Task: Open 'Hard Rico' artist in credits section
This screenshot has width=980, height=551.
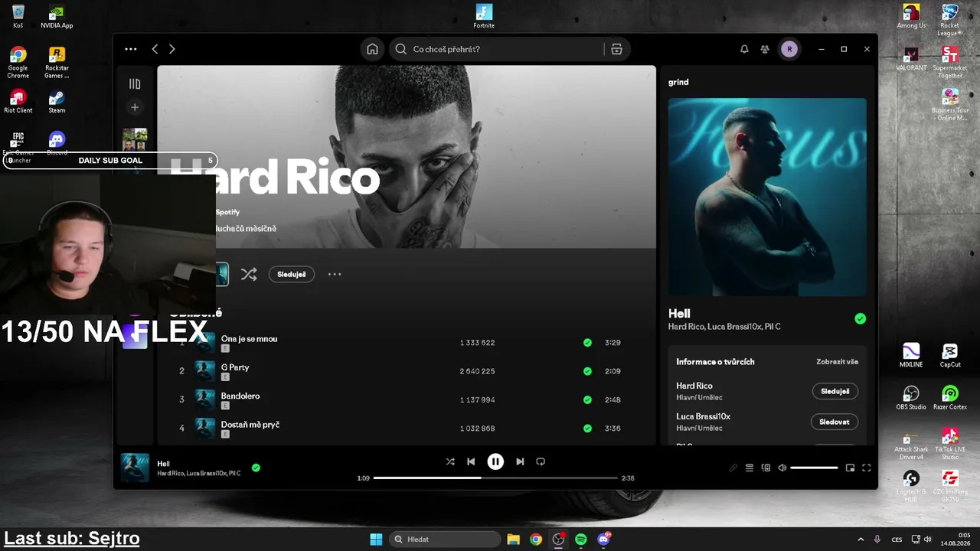Action: point(694,386)
